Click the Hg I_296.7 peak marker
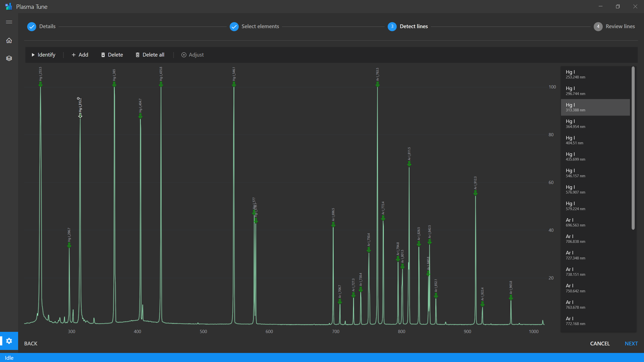The height and width of the screenshot is (362, 644). pos(69,245)
